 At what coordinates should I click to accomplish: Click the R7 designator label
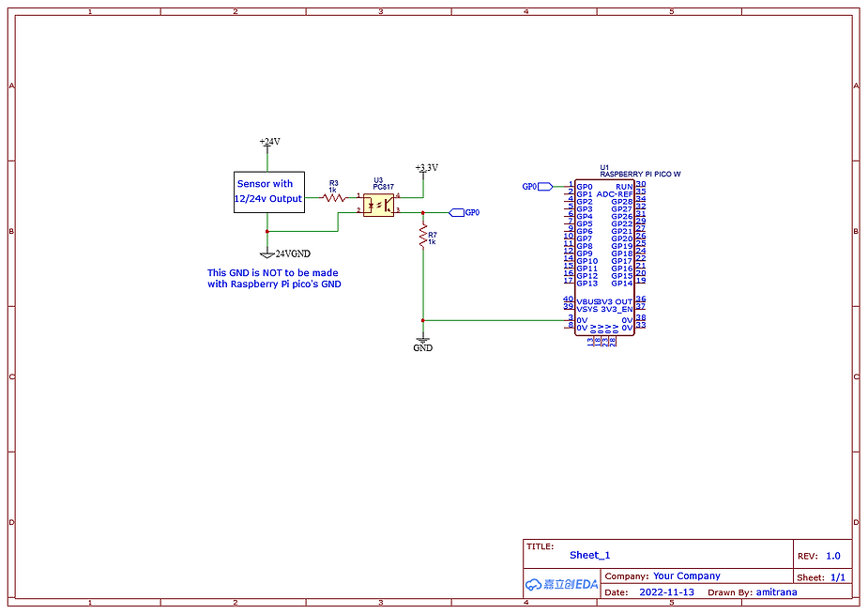433,235
